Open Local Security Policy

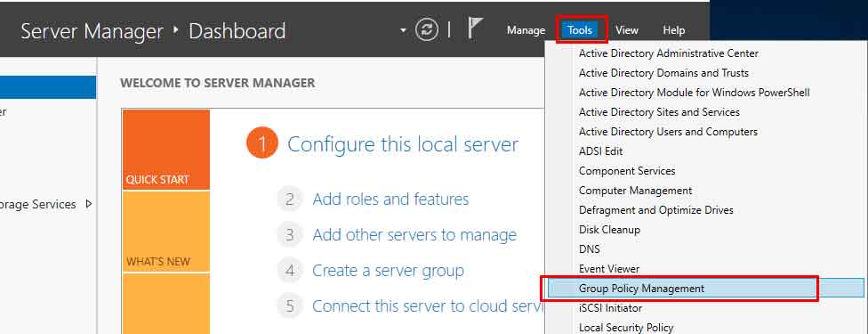pos(626,328)
